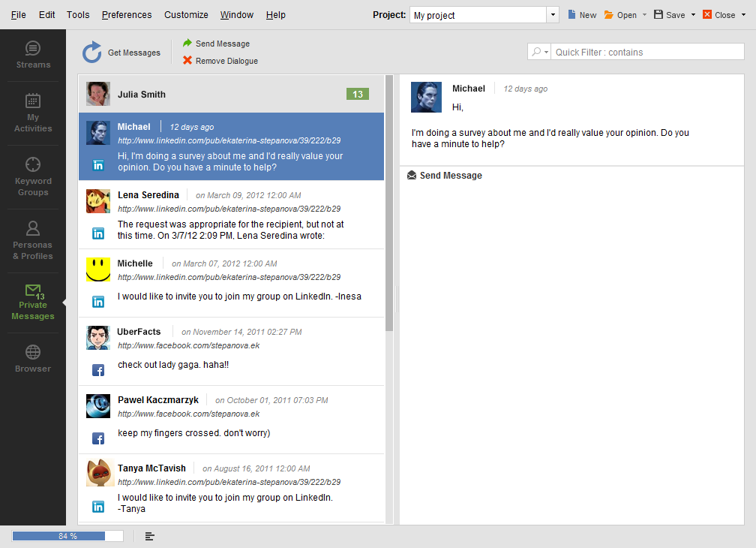Click the Remove Dialogue label
This screenshot has width=756, height=548.
[x=226, y=61]
